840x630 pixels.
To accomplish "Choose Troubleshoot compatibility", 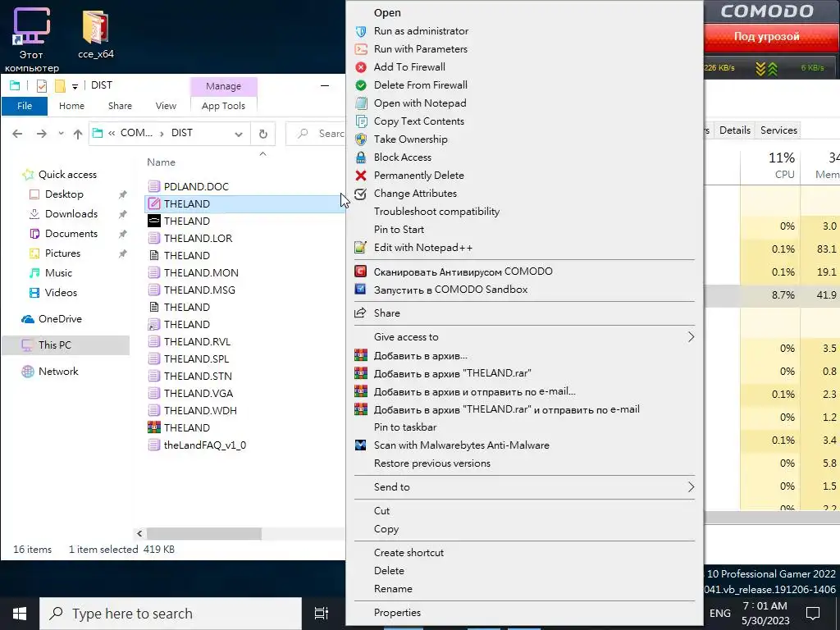I will 436,212.
